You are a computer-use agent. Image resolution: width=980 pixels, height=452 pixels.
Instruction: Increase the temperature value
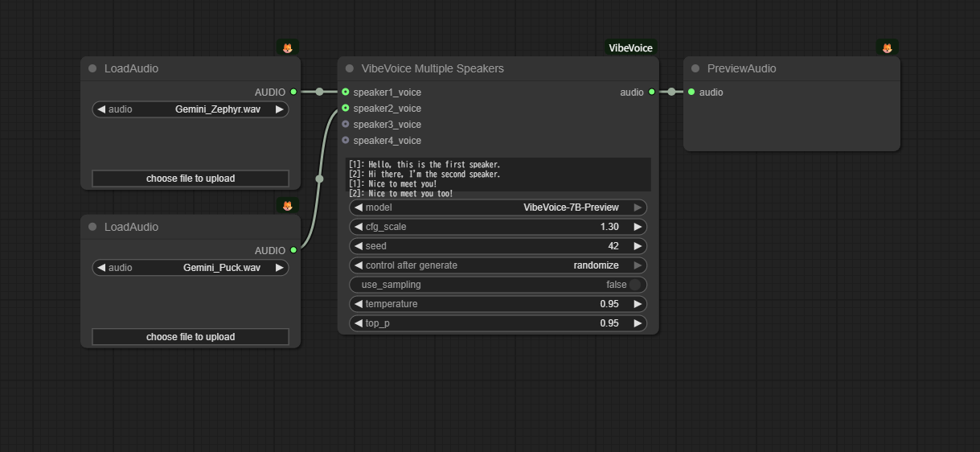(x=638, y=304)
